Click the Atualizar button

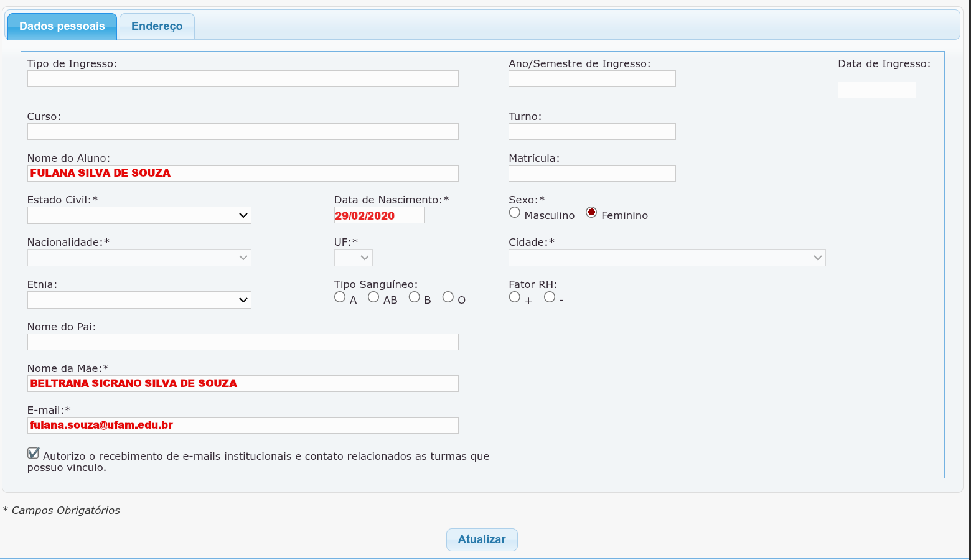[x=482, y=539]
